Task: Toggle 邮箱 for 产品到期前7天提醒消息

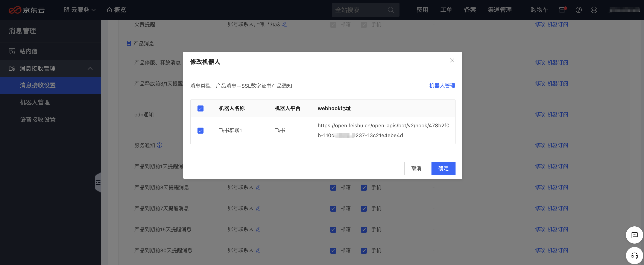Action: click(333, 208)
